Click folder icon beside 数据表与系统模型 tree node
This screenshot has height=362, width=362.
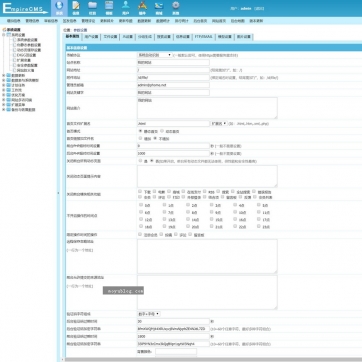(8, 80)
